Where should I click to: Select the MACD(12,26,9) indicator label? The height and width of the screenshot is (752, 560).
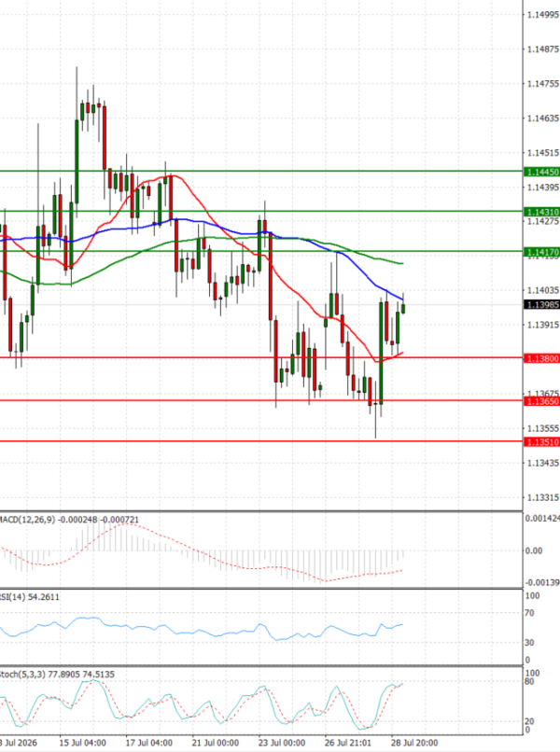tap(27, 520)
